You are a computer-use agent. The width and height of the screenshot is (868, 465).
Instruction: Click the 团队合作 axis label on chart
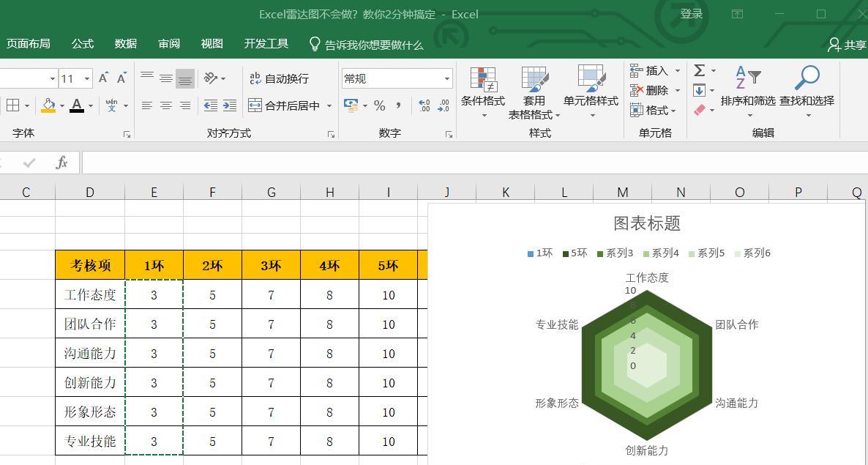(x=737, y=324)
